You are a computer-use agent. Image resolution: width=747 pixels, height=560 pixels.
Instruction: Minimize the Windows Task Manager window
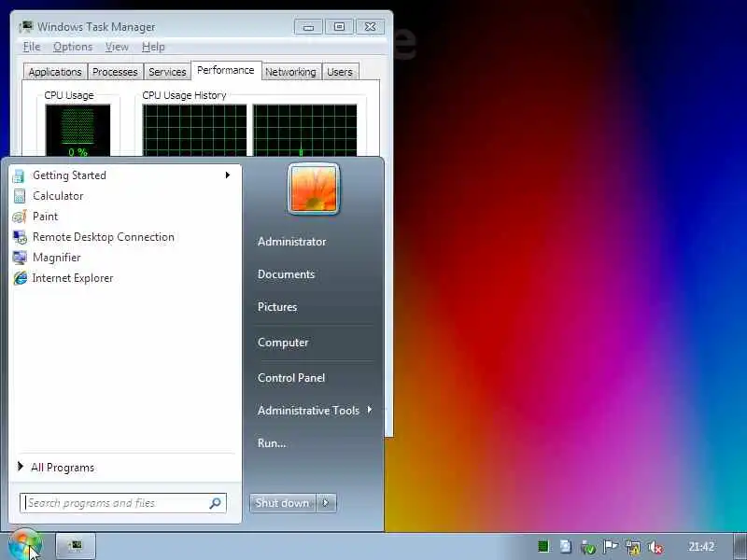(x=308, y=27)
